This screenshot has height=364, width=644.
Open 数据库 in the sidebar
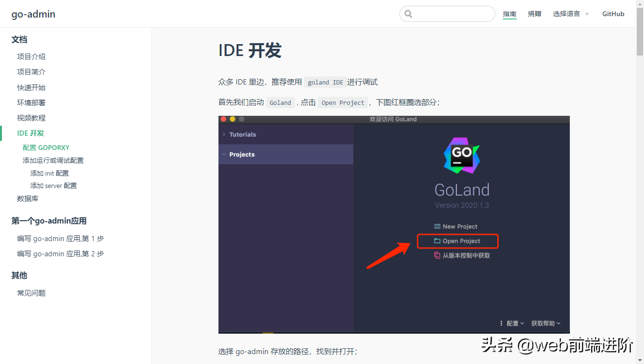point(28,198)
